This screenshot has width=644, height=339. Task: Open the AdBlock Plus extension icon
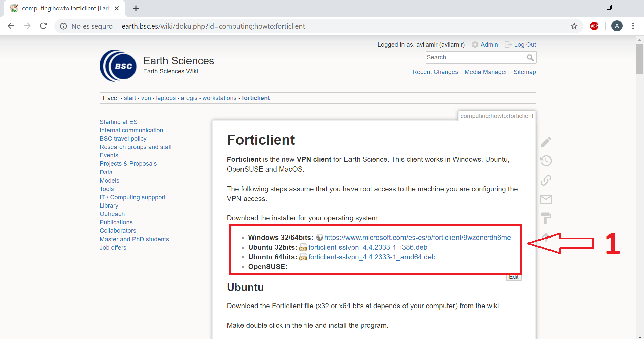coord(594,26)
